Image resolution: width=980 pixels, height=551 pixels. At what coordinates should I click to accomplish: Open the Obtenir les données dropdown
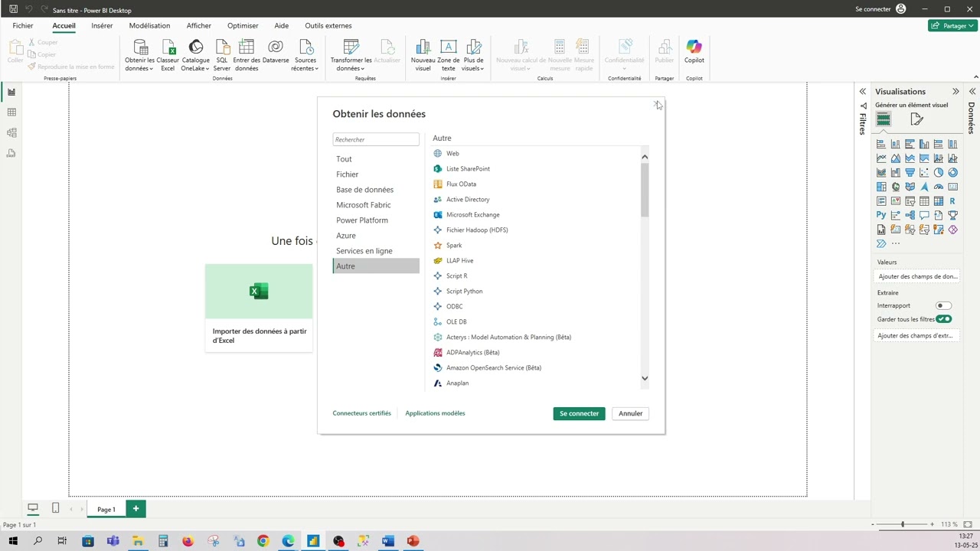click(x=139, y=57)
